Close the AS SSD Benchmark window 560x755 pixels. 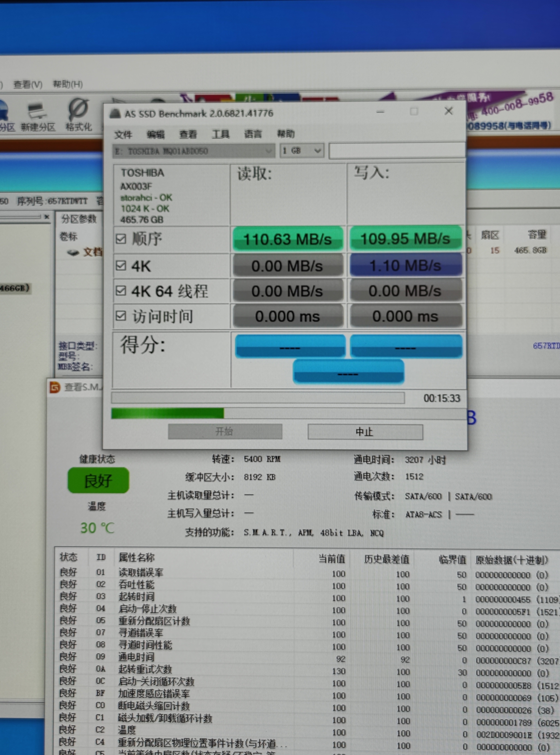pyautogui.click(x=448, y=111)
